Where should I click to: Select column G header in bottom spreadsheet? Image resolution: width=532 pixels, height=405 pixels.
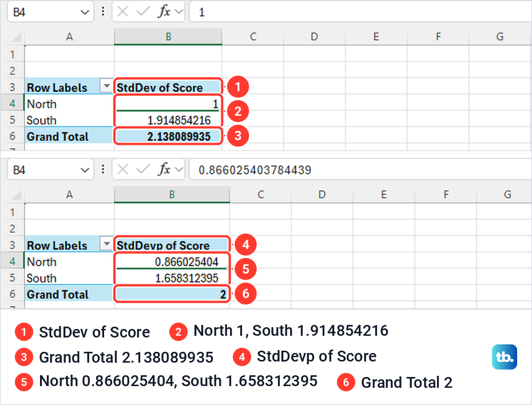pos(504,194)
